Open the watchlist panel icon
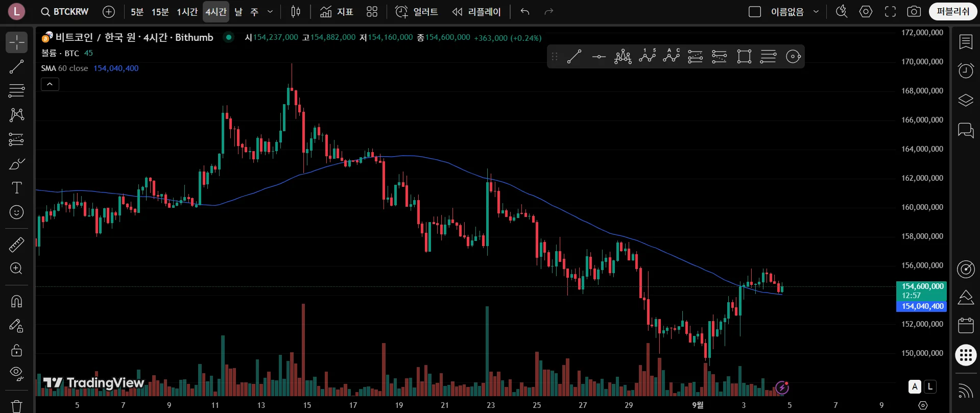This screenshot has height=413, width=980. pos(966,42)
